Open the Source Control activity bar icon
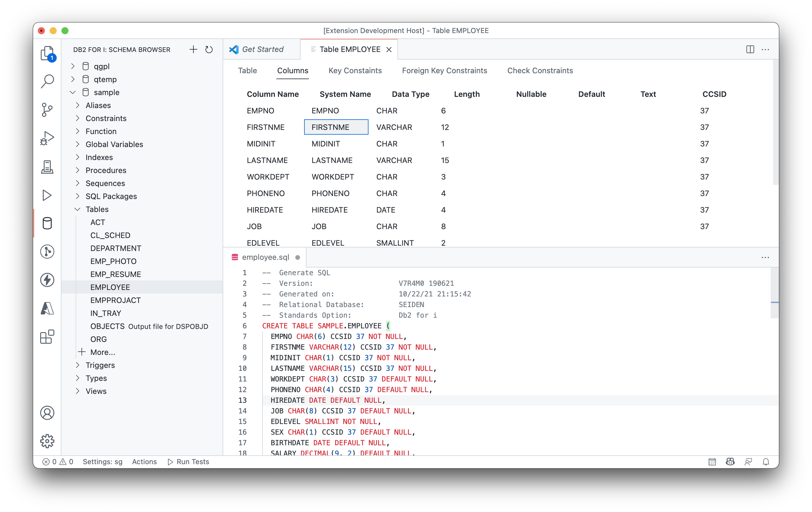The image size is (812, 512). point(47,110)
